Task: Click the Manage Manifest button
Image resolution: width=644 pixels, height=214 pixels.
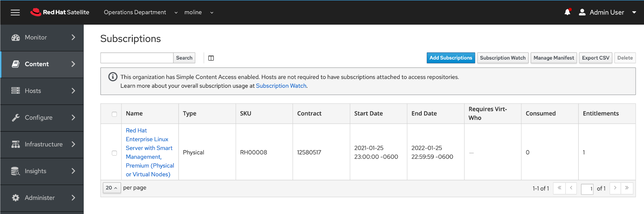Action: pyautogui.click(x=553, y=58)
